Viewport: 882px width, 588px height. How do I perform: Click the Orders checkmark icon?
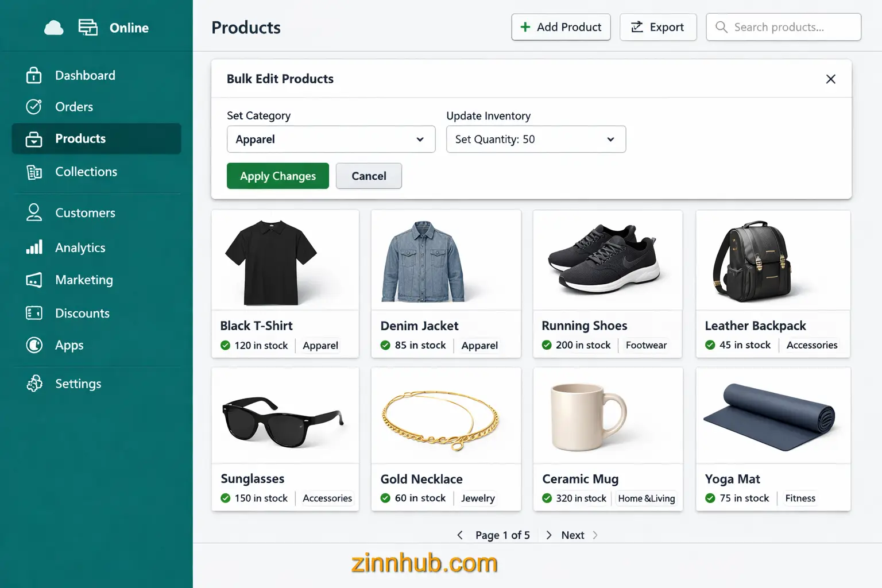pos(34,107)
